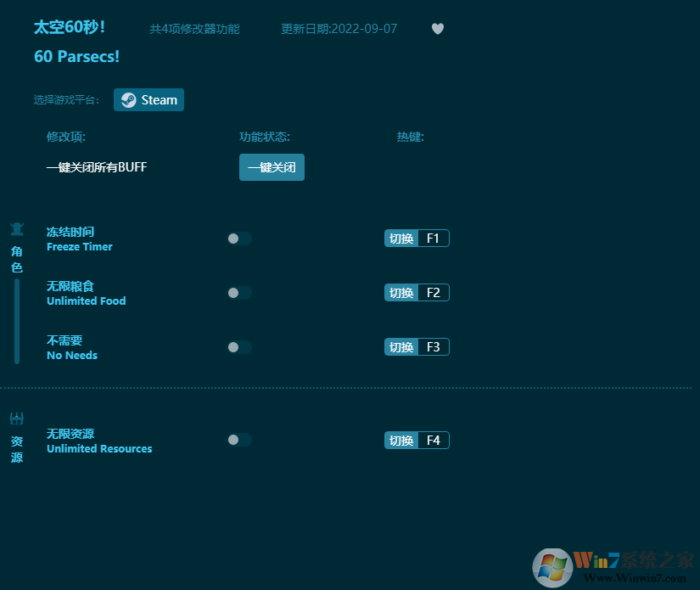The height and width of the screenshot is (590, 700).
Task: Select the F2 hotkey field
Action: pos(433,293)
